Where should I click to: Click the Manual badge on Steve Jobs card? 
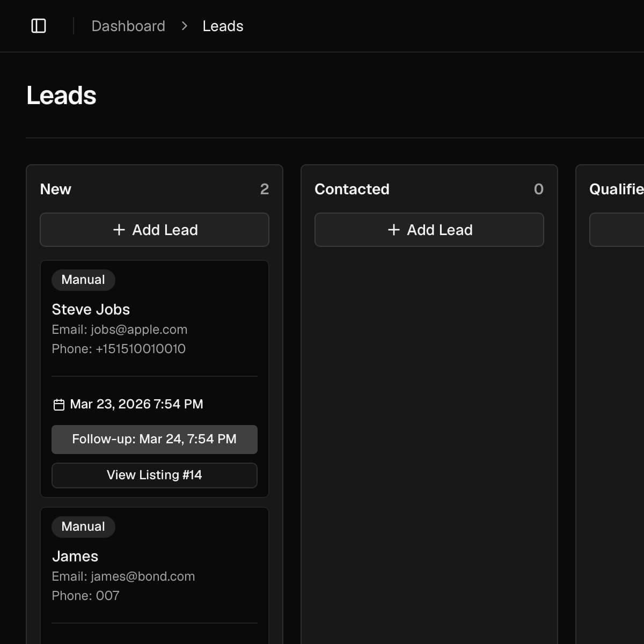[83, 280]
